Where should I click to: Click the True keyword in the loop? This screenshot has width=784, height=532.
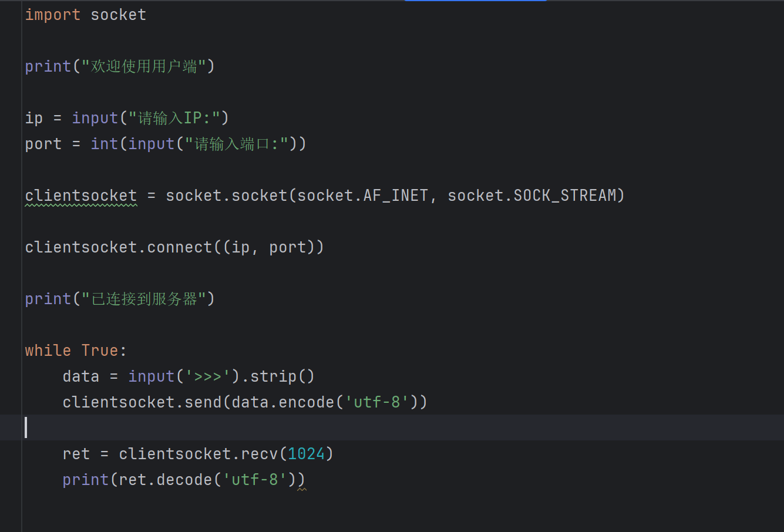pyautogui.click(x=100, y=351)
